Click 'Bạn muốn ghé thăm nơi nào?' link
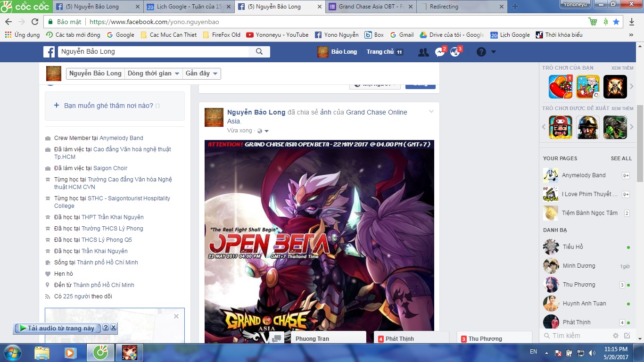This screenshot has width=644, height=362. click(x=108, y=106)
